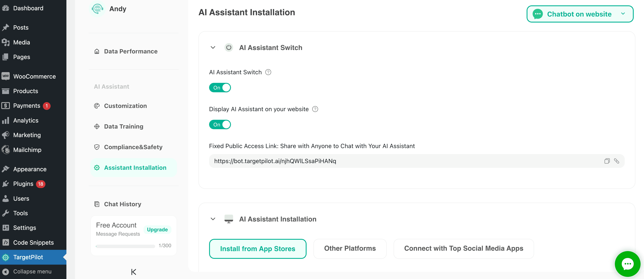Image resolution: width=644 pixels, height=279 pixels.
Task: Click the Analytics bar chart icon
Action: pyautogui.click(x=6, y=120)
